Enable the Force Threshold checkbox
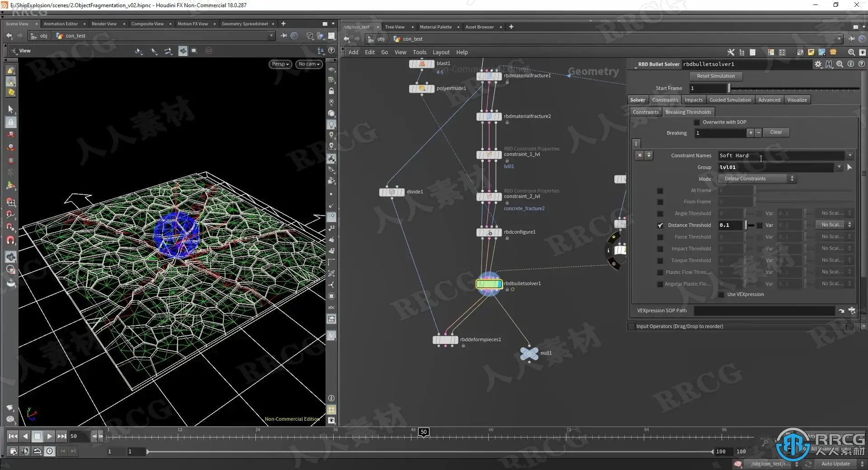The image size is (868, 470). tap(660, 237)
